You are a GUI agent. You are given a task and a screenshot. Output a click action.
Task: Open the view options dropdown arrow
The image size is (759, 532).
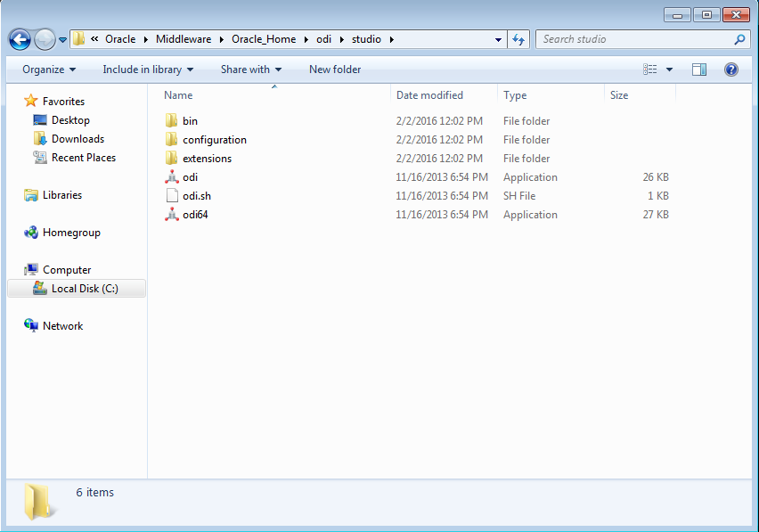click(669, 70)
